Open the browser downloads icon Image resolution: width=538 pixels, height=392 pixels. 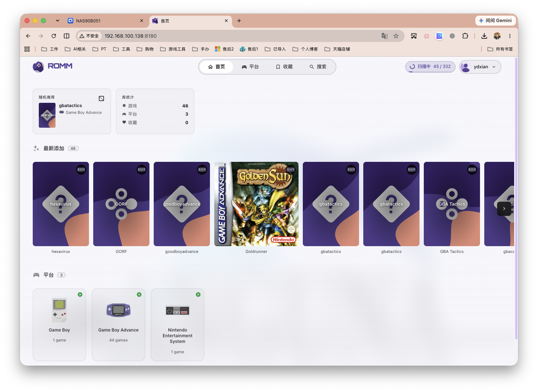tap(484, 36)
